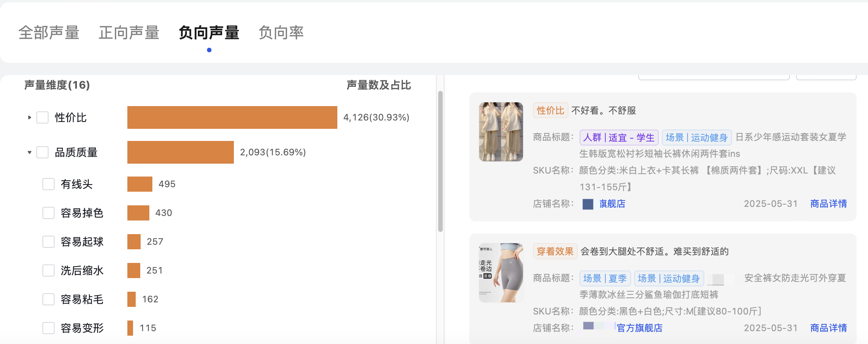This screenshot has width=868, height=344.
Task: Click the 人群|适宜-学生 purple tag
Action: click(x=619, y=138)
